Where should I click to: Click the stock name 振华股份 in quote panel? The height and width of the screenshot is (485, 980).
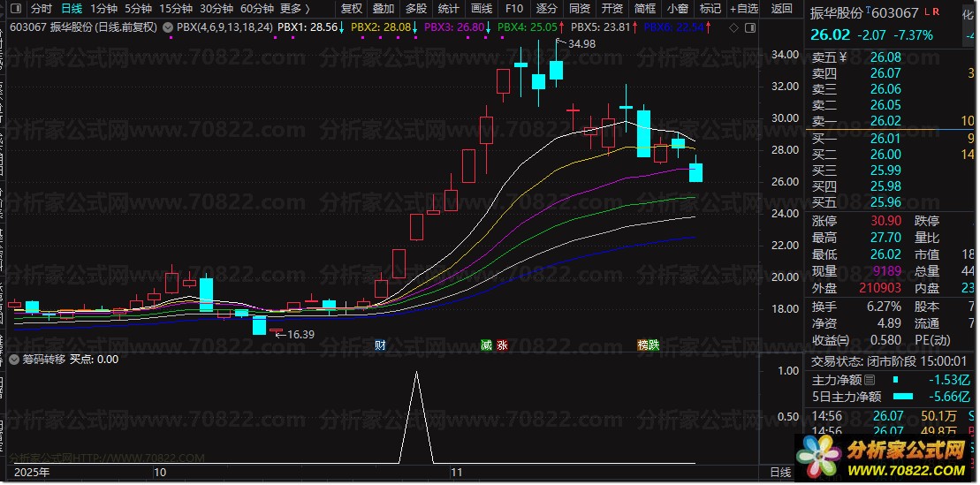coord(836,13)
